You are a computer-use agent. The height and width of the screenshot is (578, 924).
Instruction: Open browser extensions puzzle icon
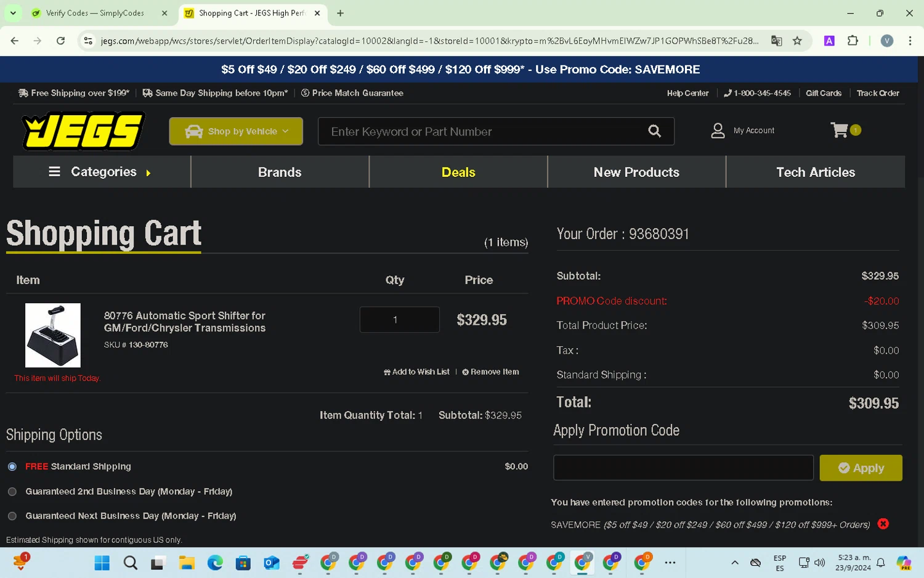(x=853, y=41)
